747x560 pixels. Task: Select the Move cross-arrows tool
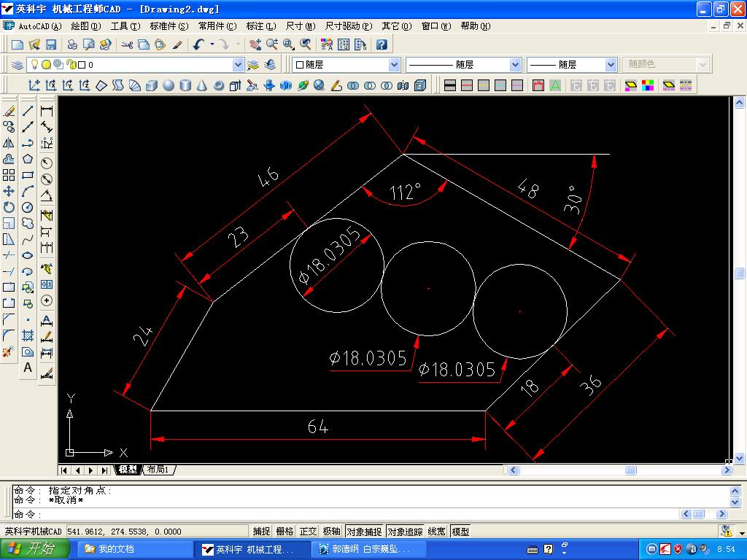[x=9, y=191]
